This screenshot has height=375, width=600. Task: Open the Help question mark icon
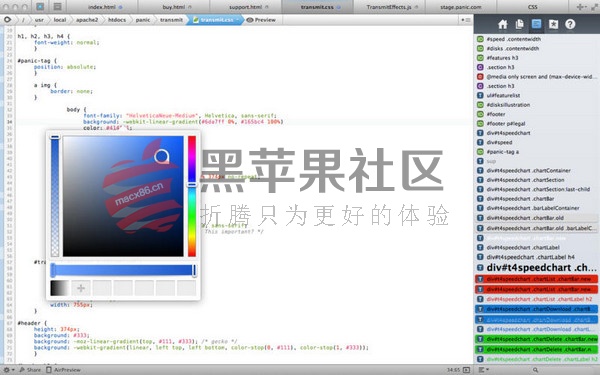570,24
